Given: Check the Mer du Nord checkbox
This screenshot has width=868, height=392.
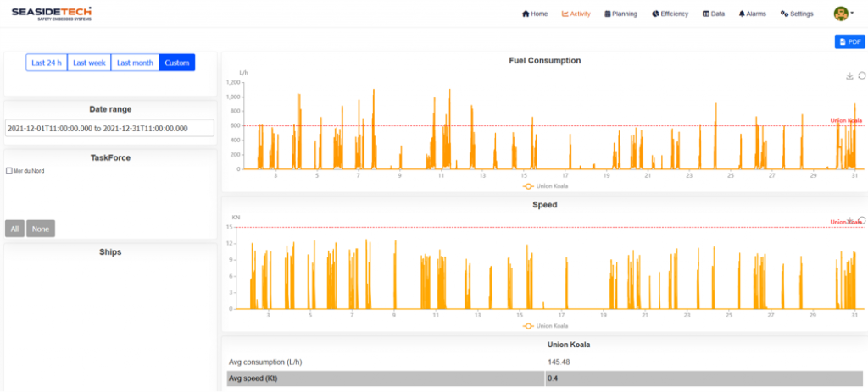Looking at the screenshot, I should point(8,171).
